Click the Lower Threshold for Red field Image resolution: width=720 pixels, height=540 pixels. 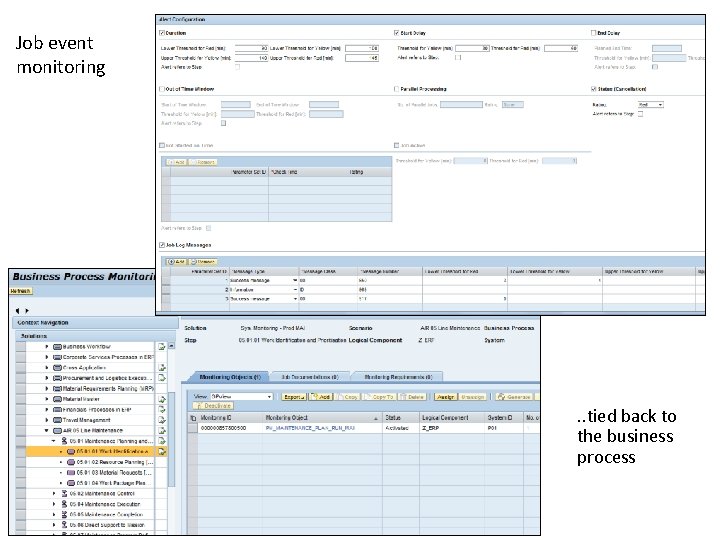pos(251,48)
